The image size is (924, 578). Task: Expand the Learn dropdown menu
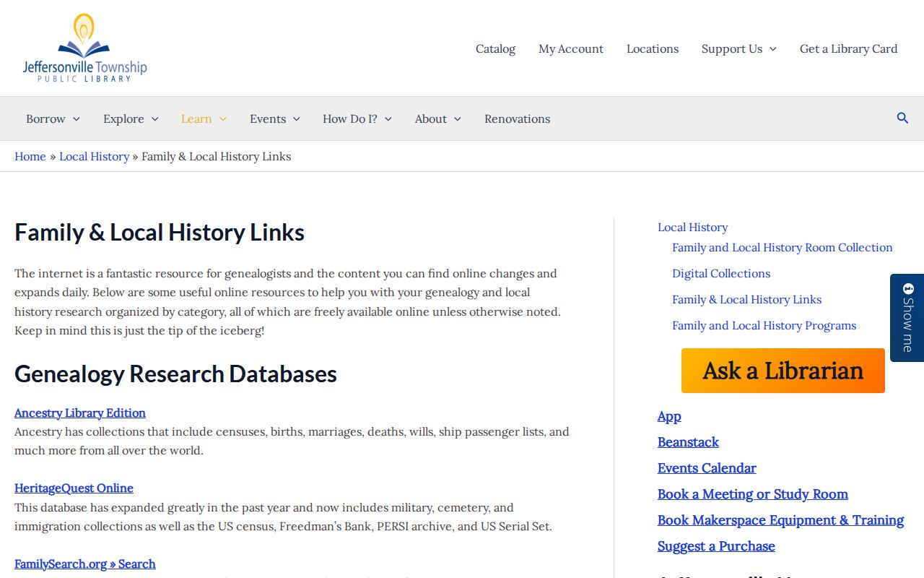[204, 118]
